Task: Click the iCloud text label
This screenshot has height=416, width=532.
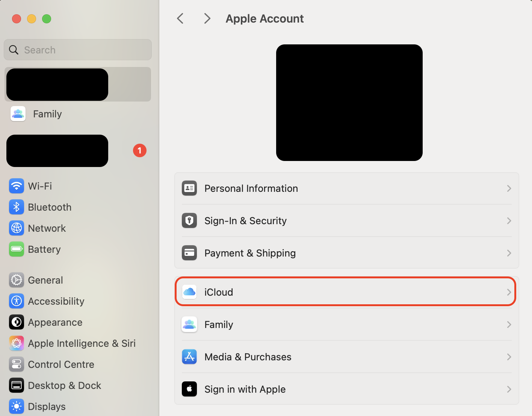Action: click(x=219, y=292)
